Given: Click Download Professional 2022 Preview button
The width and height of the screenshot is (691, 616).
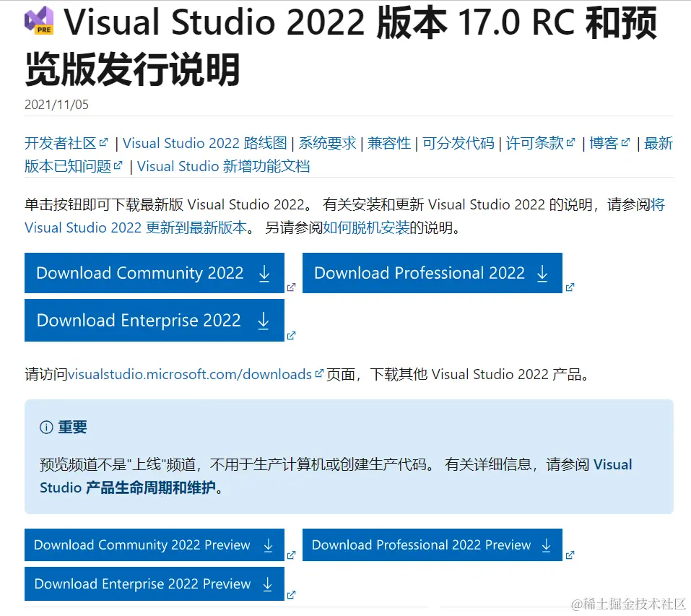Looking at the screenshot, I should point(433,545).
